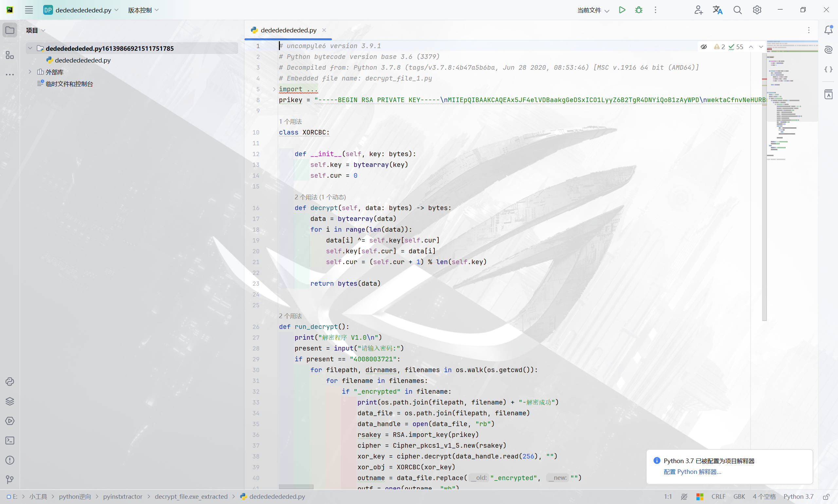838x504 pixels.
Task: Open project dropdown dedededededed.py
Action: (81, 10)
